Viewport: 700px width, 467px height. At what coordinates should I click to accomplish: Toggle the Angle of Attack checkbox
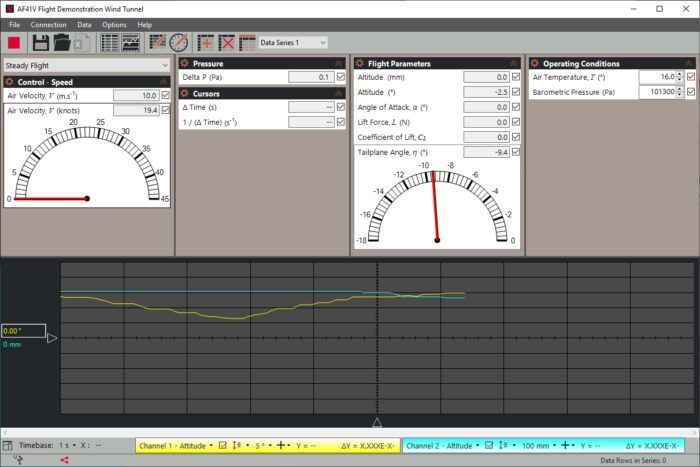516,107
